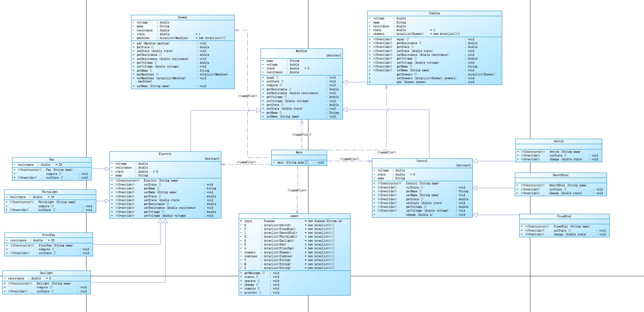
Task: Select the Switch class title
Action: click(x=559, y=141)
